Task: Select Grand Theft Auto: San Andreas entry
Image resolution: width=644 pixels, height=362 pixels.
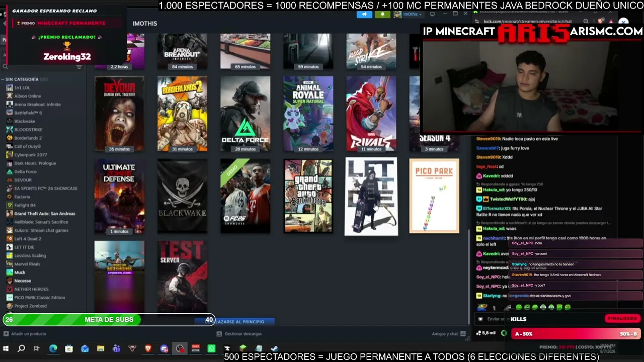Action: (45, 214)
